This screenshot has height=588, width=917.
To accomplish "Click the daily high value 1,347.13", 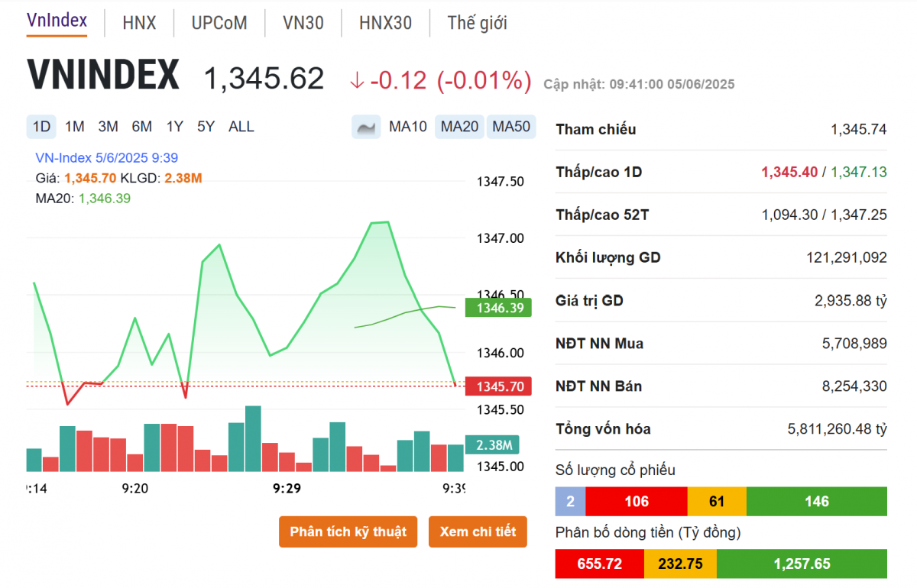I will (x=859, y=173).
